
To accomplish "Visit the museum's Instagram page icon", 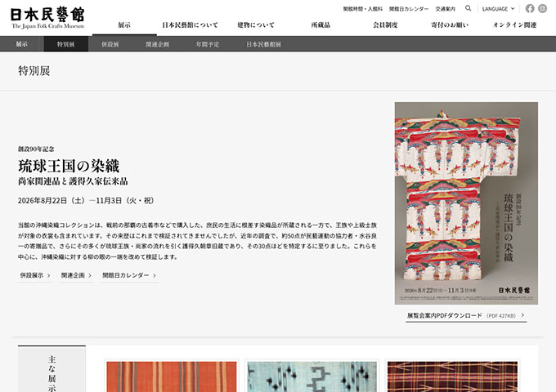I will click(x=543, y=8).
